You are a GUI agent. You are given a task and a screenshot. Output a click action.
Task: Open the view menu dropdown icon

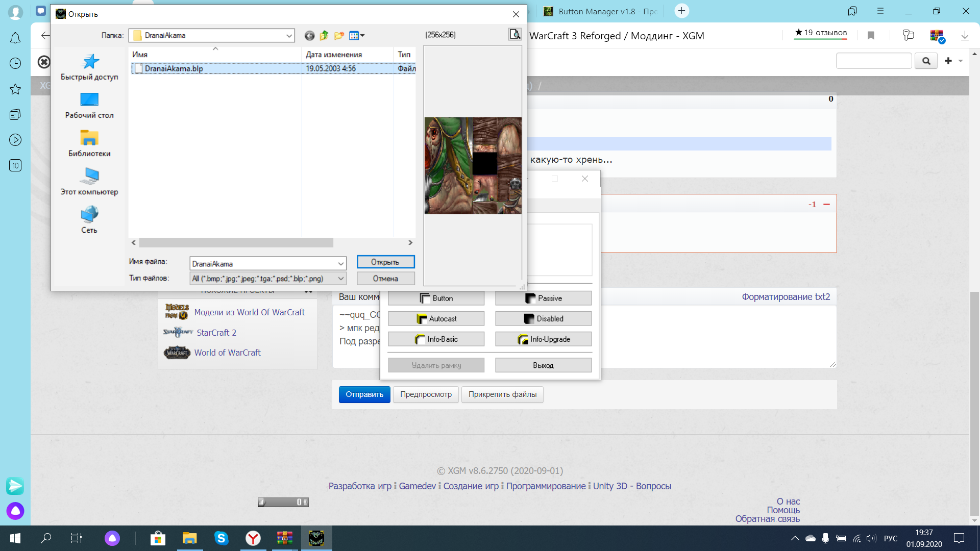tap(357, 36)
